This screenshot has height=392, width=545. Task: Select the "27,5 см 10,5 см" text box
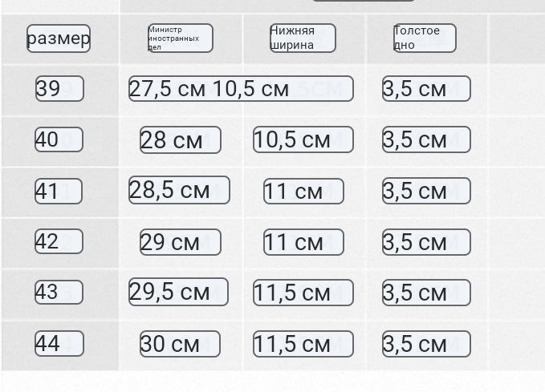click(x=241, y=88)
